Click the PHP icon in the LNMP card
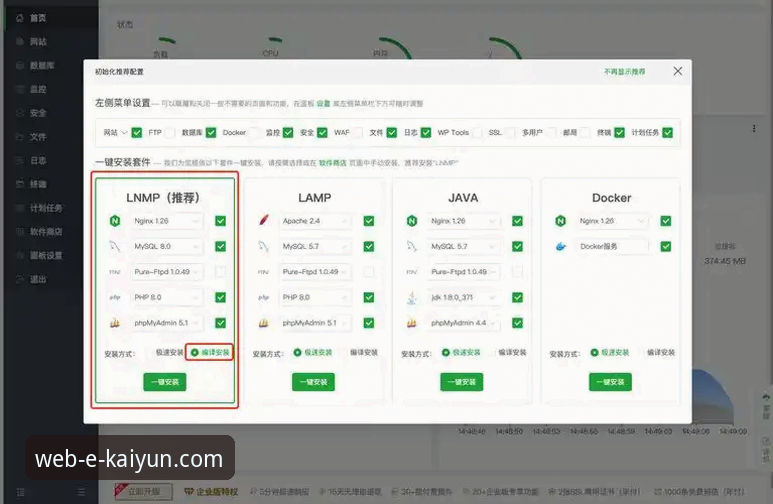The image size is (773, 504). [x=115, y=297]
